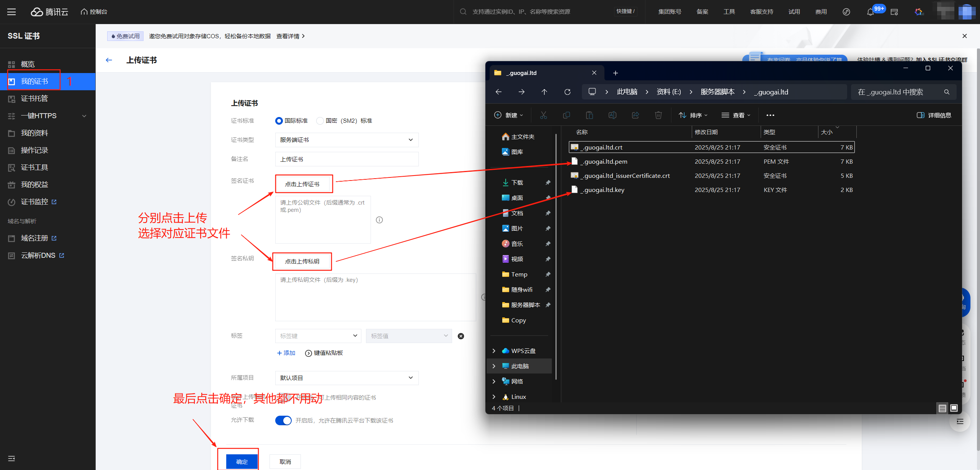Click the delete trash icon in Explorer toolbar
980x470 pixels.
click(658, 115)
